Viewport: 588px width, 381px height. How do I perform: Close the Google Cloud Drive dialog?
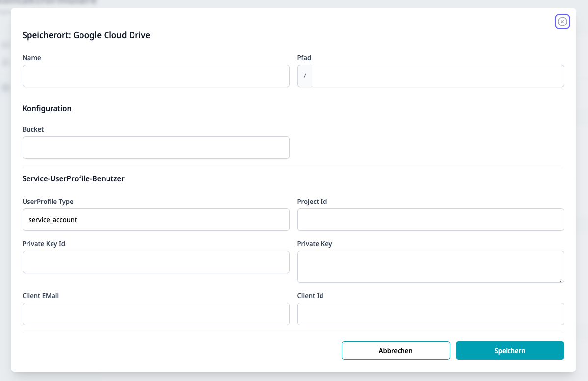click(562, 22)
